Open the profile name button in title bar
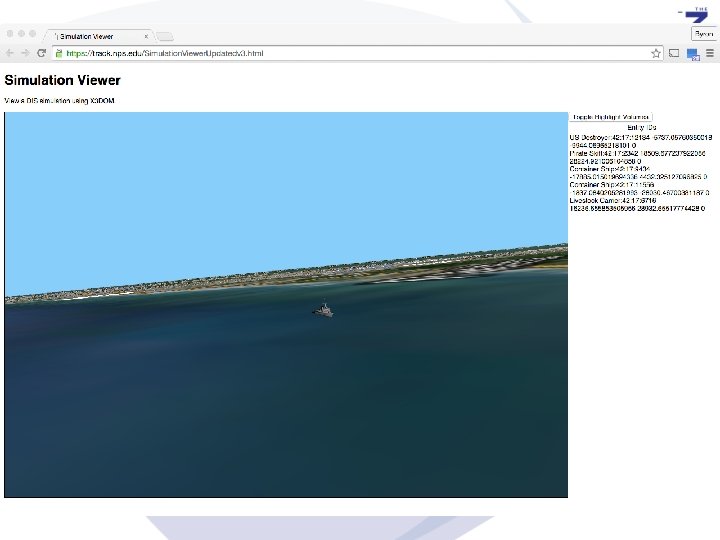Image resolution: width=720 pixels, height=540 pixels. [x=704, y=34]
